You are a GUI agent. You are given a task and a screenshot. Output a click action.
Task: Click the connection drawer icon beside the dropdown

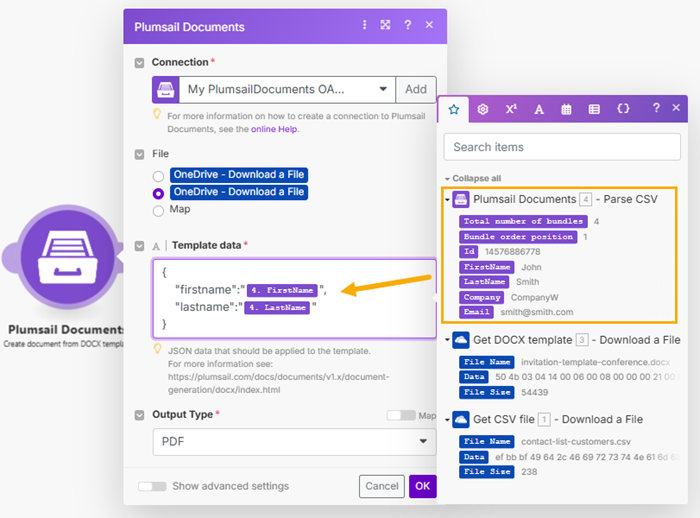point(166,89)
